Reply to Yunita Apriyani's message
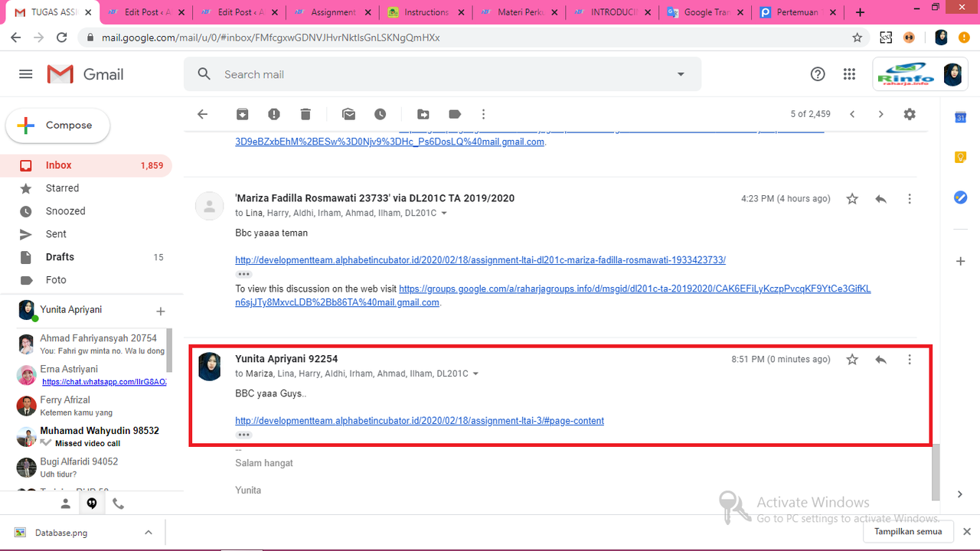 881,360
